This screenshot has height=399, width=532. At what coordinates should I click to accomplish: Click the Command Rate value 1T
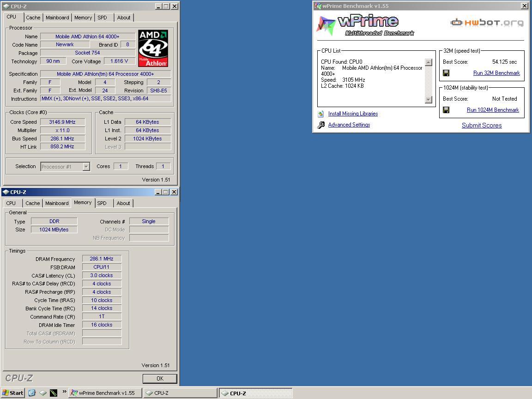click(x=102, y=316)
